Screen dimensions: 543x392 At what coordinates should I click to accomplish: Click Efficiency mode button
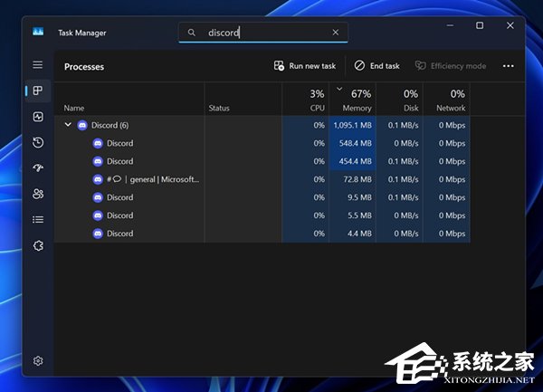coord(451,66)
